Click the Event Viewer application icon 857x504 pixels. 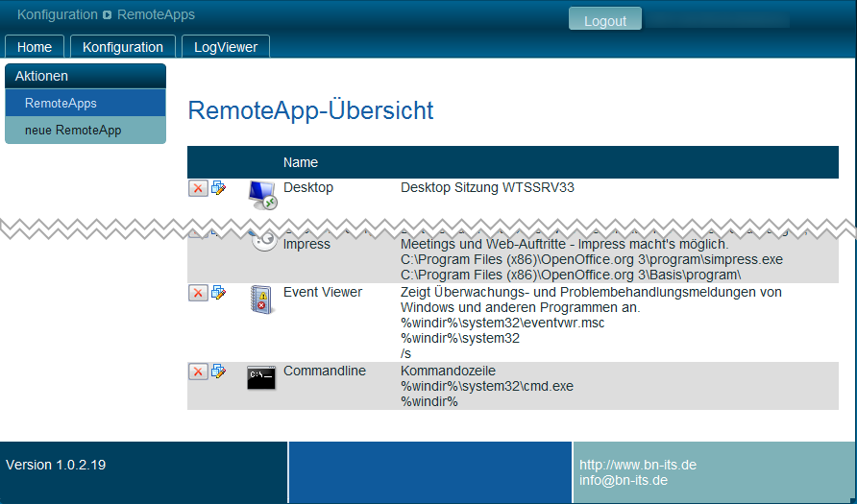click(261, 300)
